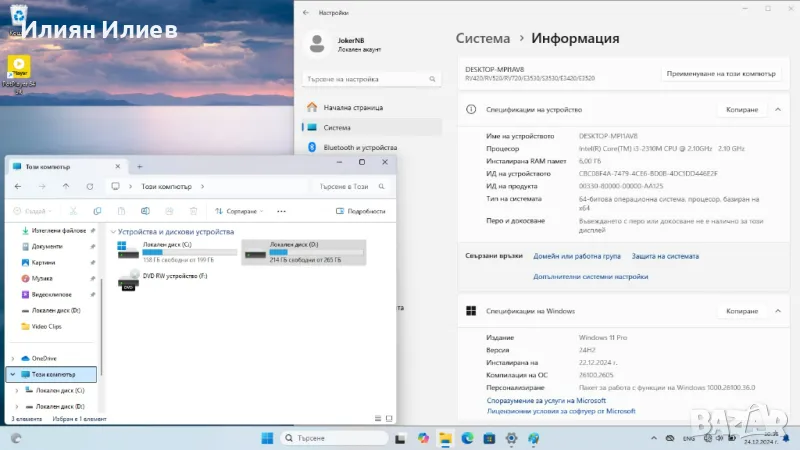Open the ENG language indicator
800x450 pixels.
click(689, 439)
